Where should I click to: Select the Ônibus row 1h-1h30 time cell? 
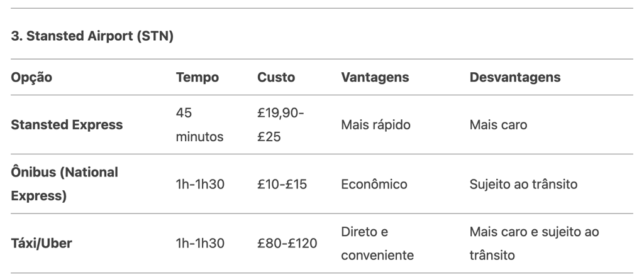click(200, 184)
